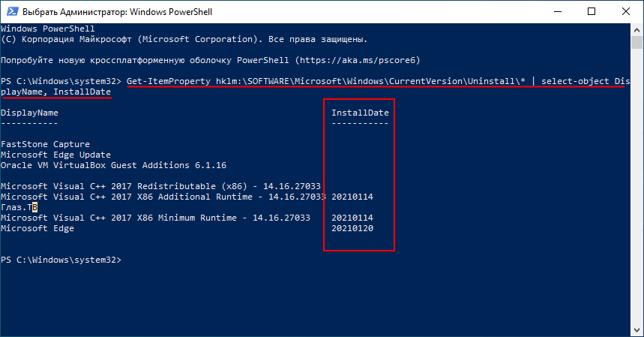The width and height of the screenshot is (644, 337).
Task: Click the window title text
Action: point(117,12)
